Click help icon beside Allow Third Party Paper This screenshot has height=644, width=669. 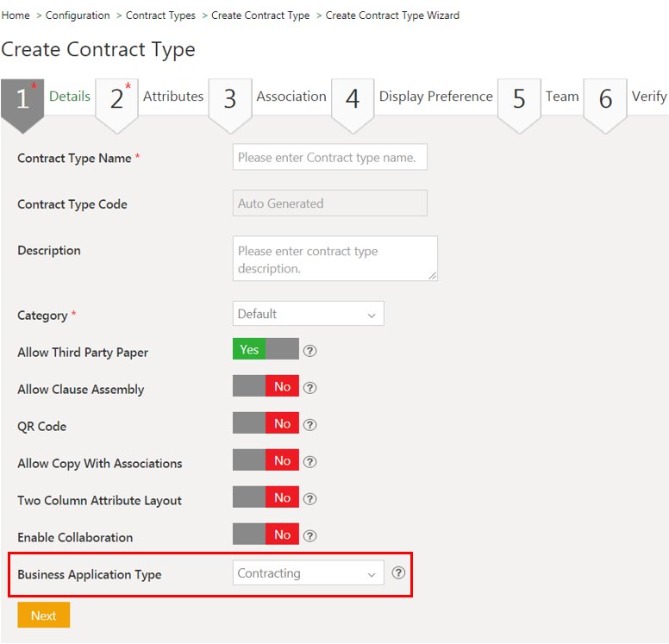pyautogui.click(x=310, y=351)
